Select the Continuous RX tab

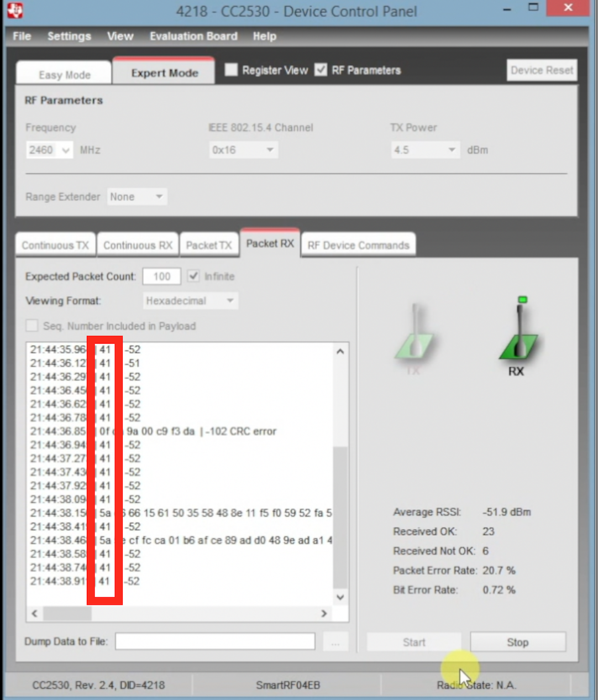click(138, 245)
